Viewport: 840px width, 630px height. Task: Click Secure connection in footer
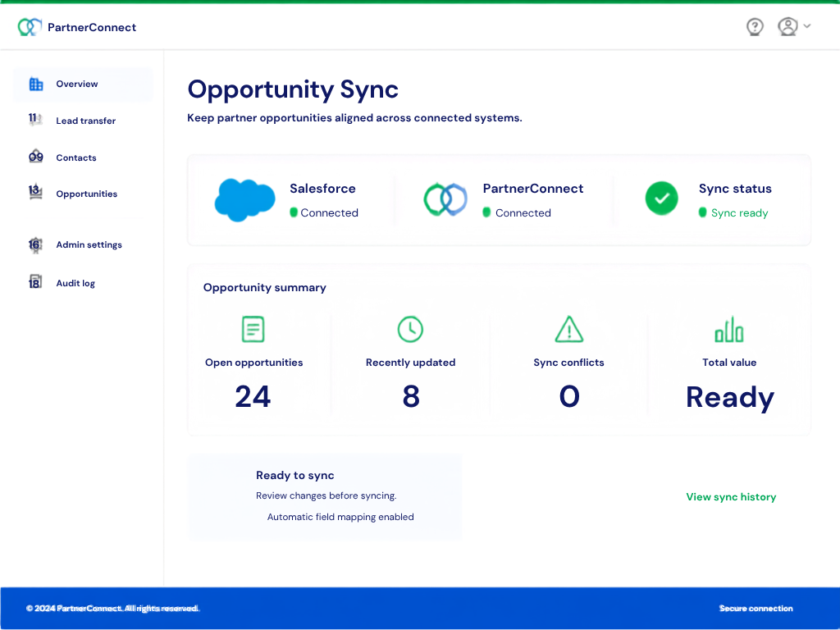(756, 609)
